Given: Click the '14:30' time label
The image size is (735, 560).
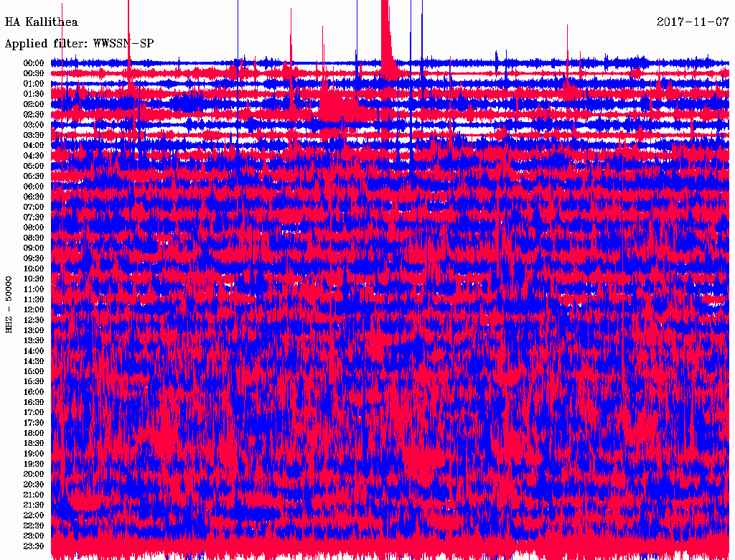Looking at the screenshot, I should click(34, 361).
